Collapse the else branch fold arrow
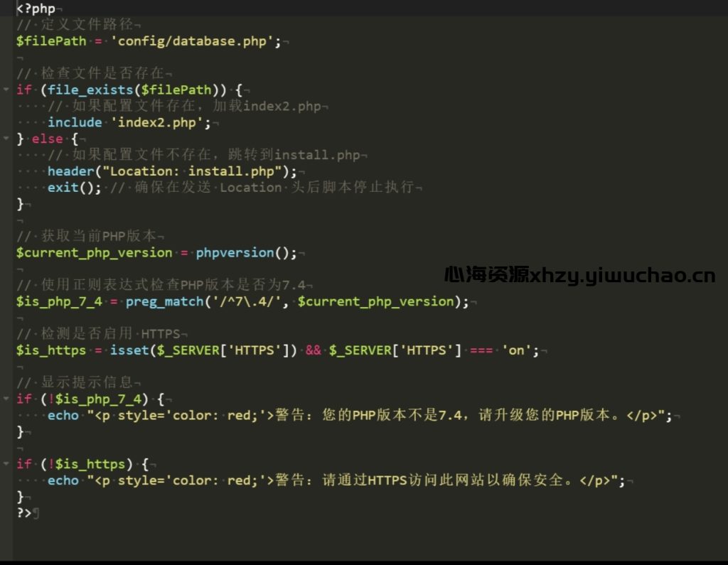This screenshot has width=728, height=565. pyautogui.click(x=6, y=139)
